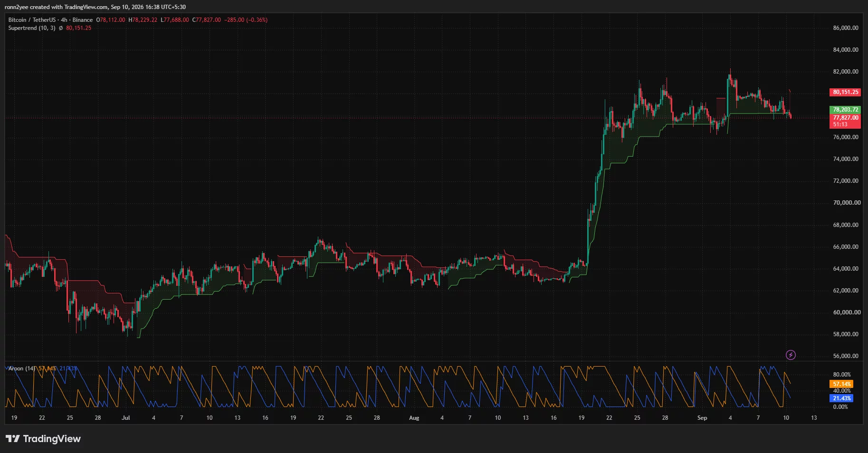Click the Aug label on the time axis

point(414,418)
